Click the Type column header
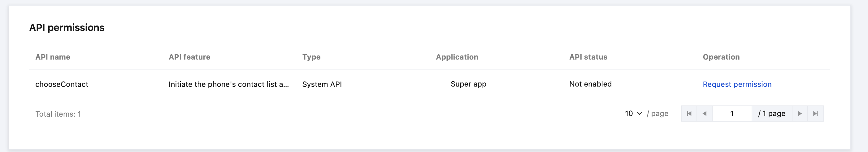868x152 pixels. pyautogui.click(x=311, y=57)
